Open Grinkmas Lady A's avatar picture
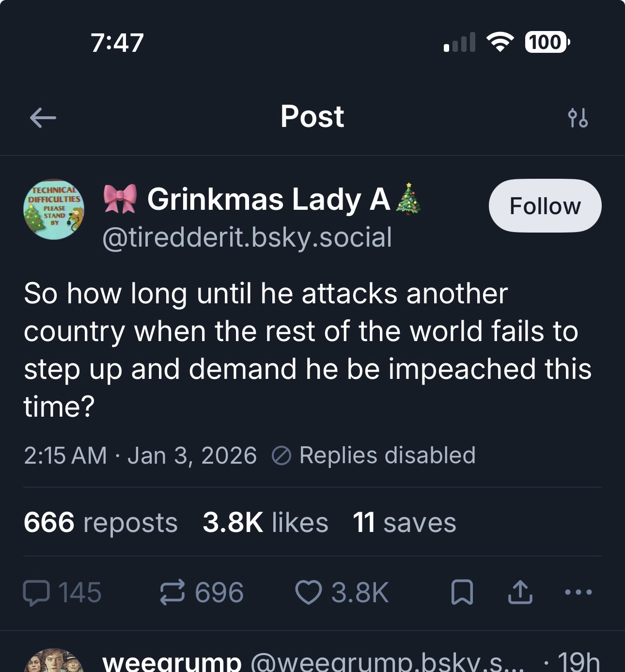This screenshot has width=625, height=672. click(54, 210)
